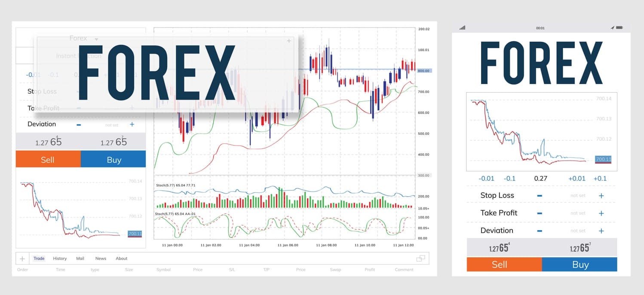Click the Comment column header
This screenshot has width=644, height=295.
click(x=404, y=270)
